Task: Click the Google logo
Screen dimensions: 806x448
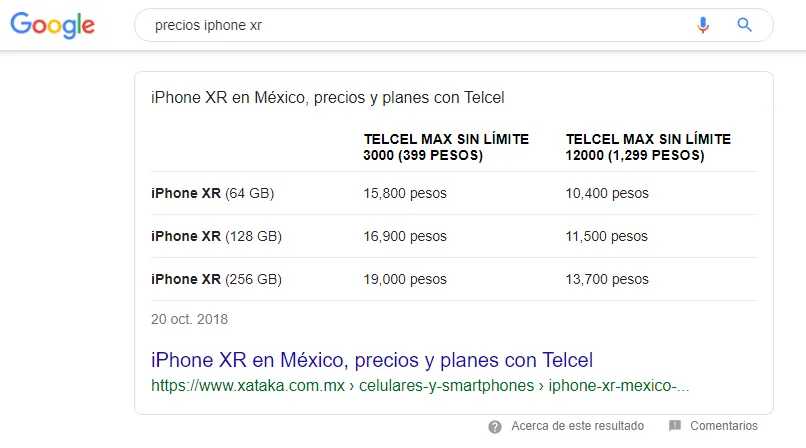Action: tap(53, 26)
